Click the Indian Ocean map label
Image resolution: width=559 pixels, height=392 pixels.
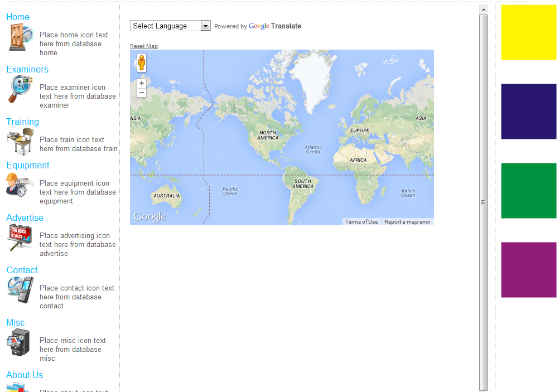(x=408, y=193)
